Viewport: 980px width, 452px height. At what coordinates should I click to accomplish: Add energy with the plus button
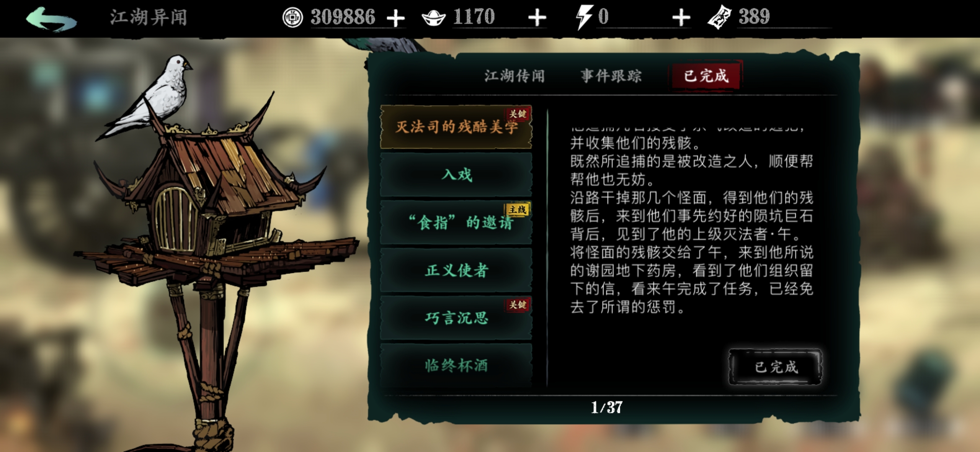pos(681,18)
